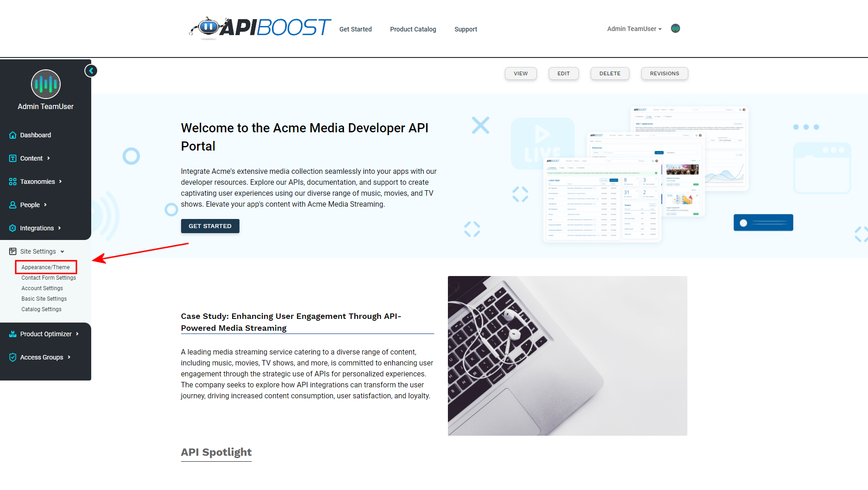Click the GET STARTED button
Screen dimensions: 868x490
pyautogui.click(x=210, y=226)
